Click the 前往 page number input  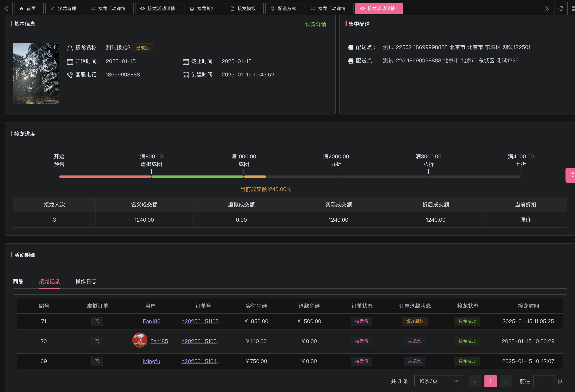(x=544, y=381)
